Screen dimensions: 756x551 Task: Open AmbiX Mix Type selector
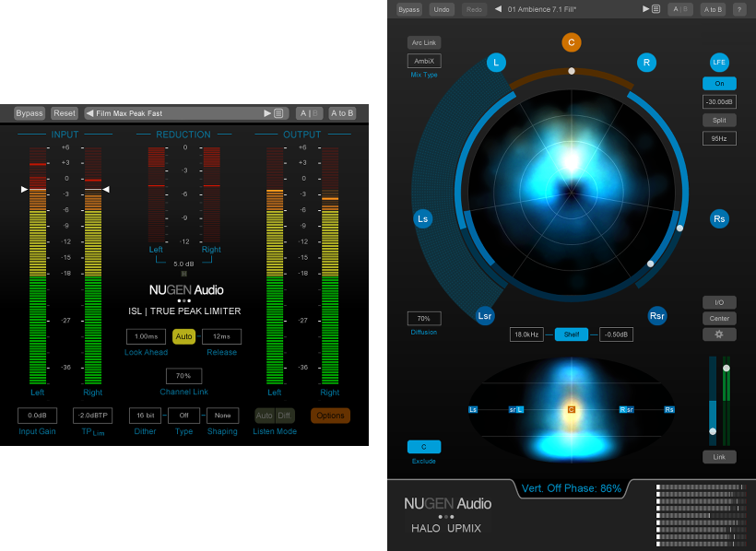(424, 61)
